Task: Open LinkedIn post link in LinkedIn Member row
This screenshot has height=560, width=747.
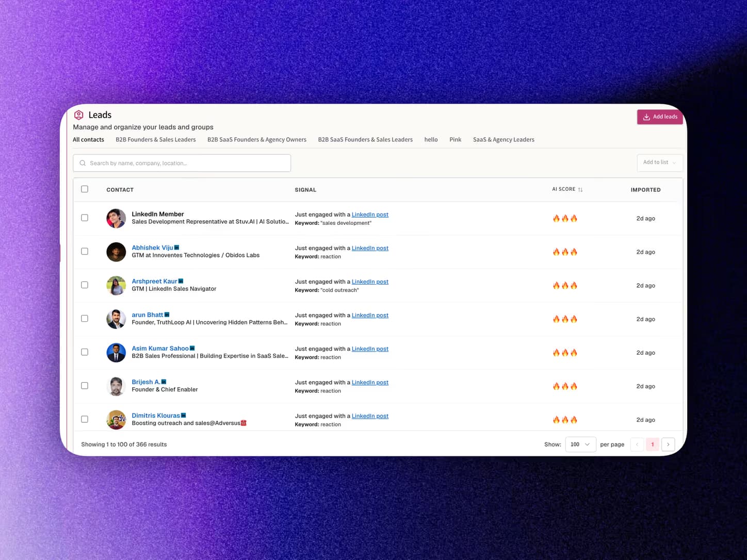Action: [370, 215]
